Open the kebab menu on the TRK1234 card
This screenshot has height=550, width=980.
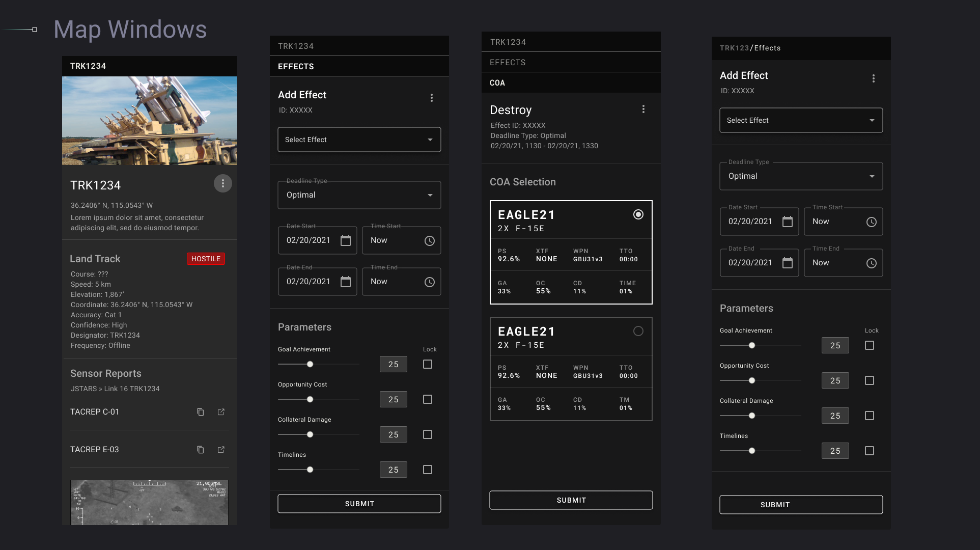[222, 183]
